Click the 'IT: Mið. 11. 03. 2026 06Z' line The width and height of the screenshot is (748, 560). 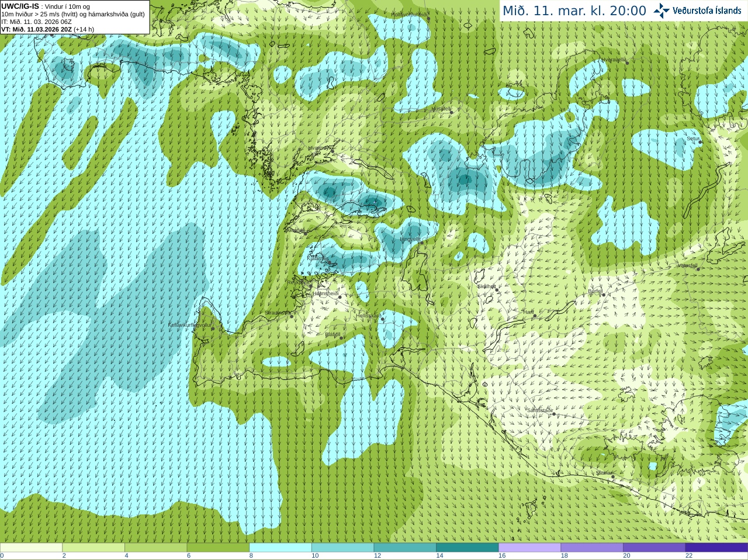click(x=36, y=22)
